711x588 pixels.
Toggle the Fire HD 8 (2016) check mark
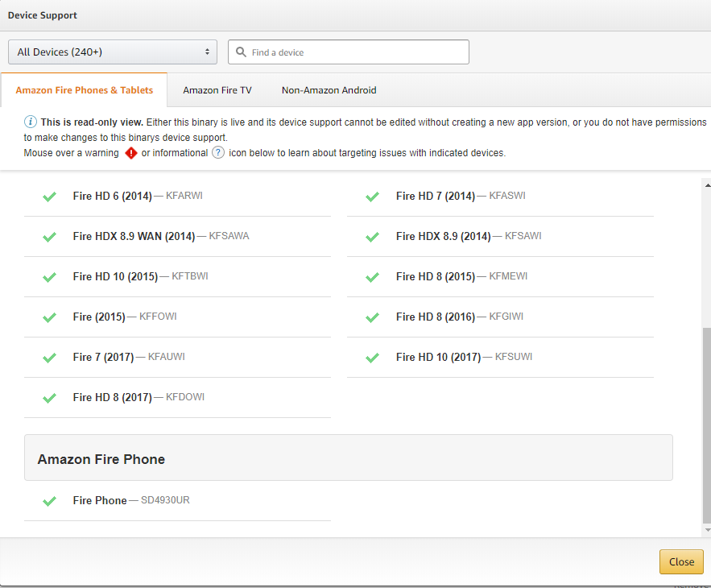tap(372, 317)
